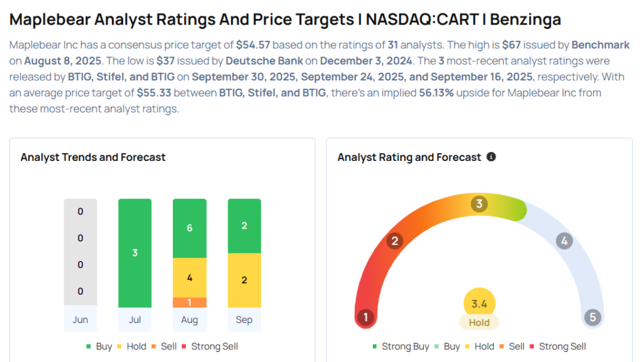
Task: Click the Hold rating badge under score
Action: (479, 322)
